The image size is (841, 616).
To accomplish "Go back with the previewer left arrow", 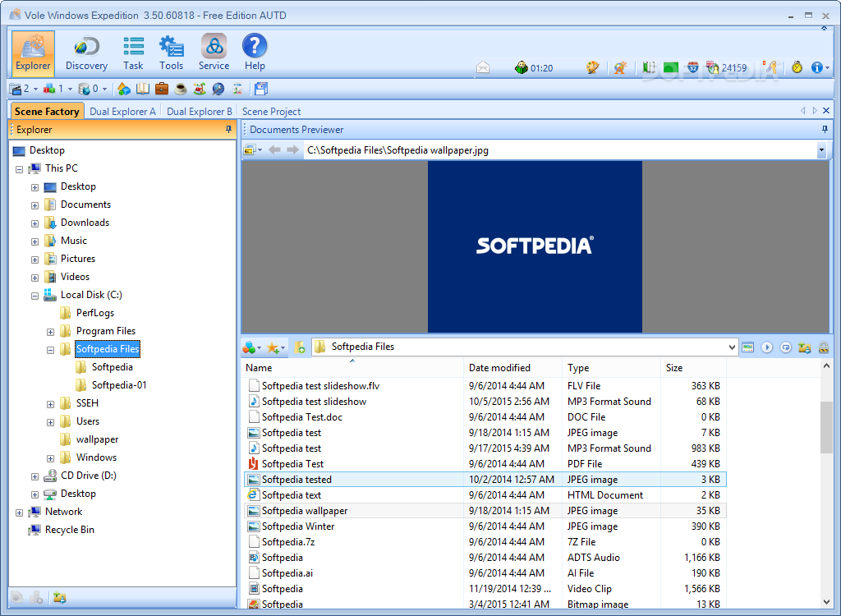I will pos(274,149).
